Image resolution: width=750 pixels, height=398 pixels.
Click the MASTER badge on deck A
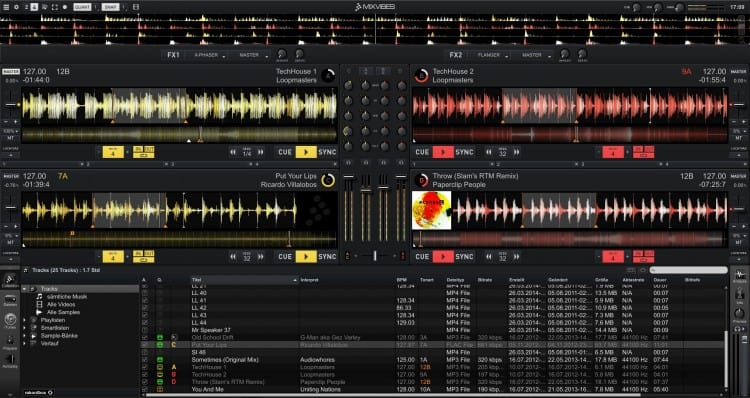click(x=11, y=72)
